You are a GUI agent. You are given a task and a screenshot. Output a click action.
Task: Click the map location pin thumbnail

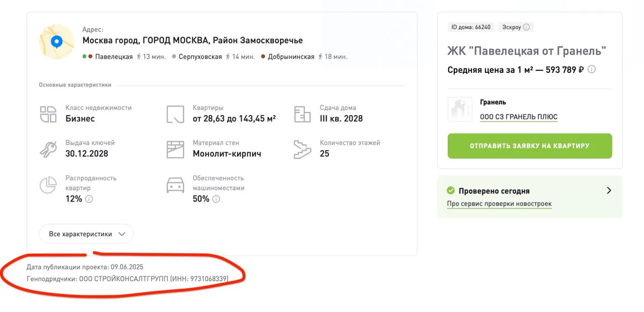click(57, 42)
